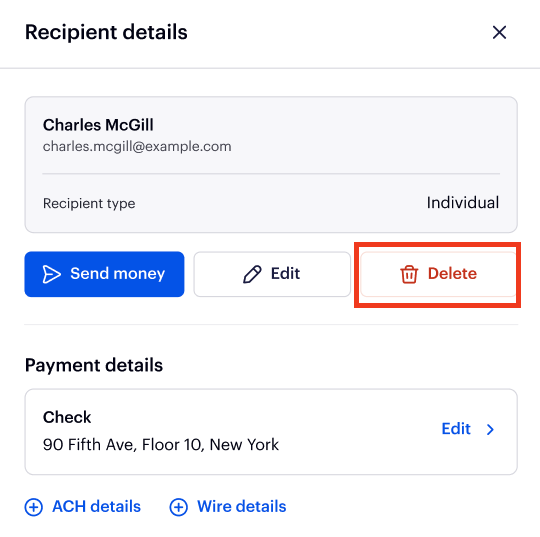Click the plus icon next to ACH details
Screen dimensions: 540x537
click(34, 507)
